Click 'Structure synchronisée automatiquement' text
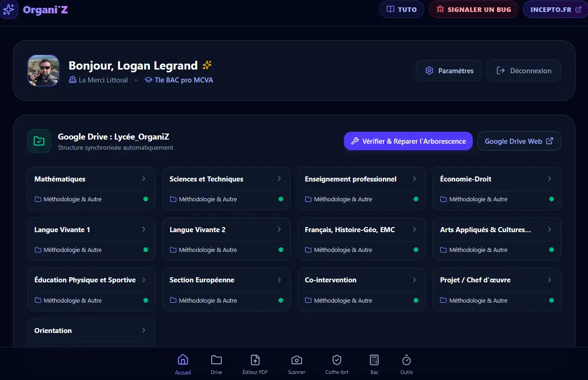Image resolution: width=588 pixels, height=380 pixels. tap(115, 148)
